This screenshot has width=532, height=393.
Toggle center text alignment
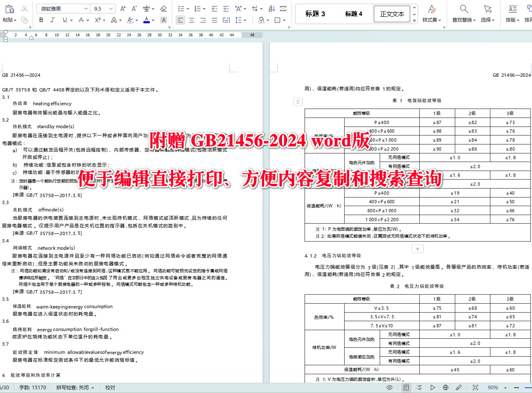point(192,20)
